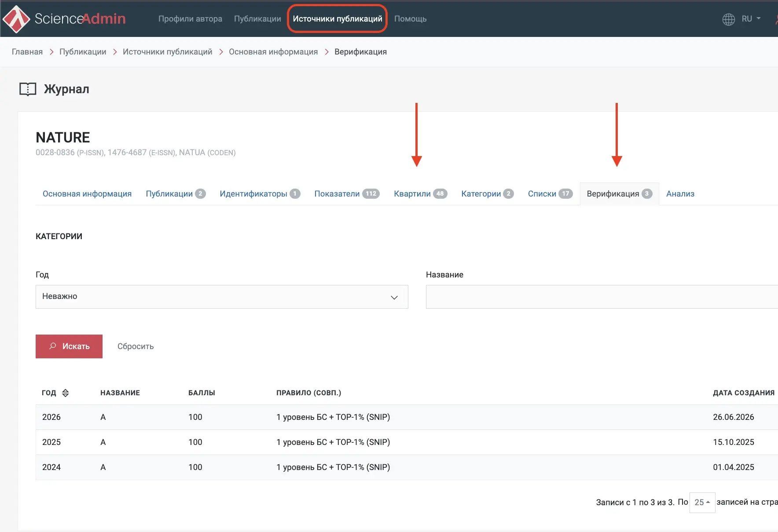
Task: Click the Источники публикаций breadcrumb link
Action: pyautogui.click(x=167, y=52)
